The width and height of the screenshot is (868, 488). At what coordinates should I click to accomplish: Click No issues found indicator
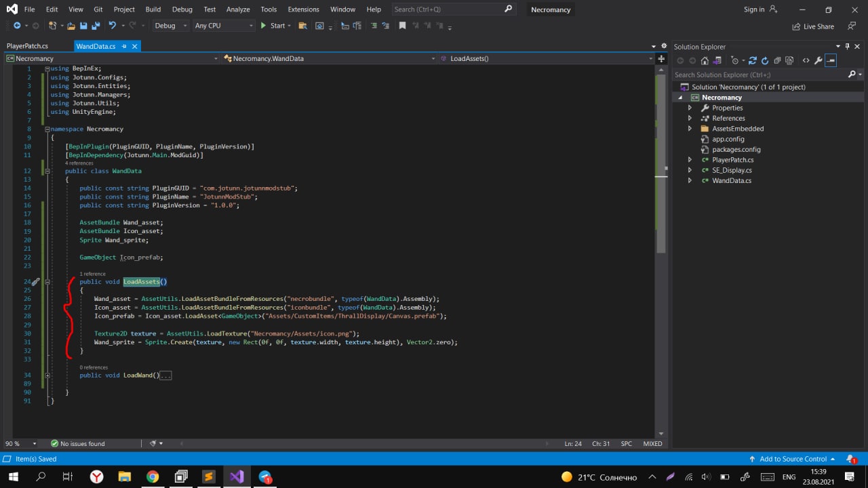[78, 443]
